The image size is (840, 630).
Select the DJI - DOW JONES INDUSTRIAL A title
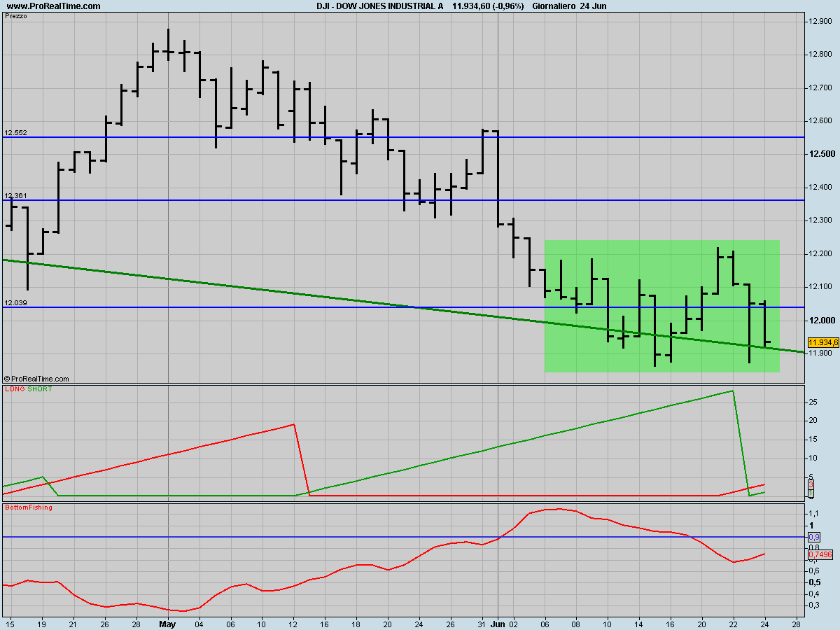(380, 6)
